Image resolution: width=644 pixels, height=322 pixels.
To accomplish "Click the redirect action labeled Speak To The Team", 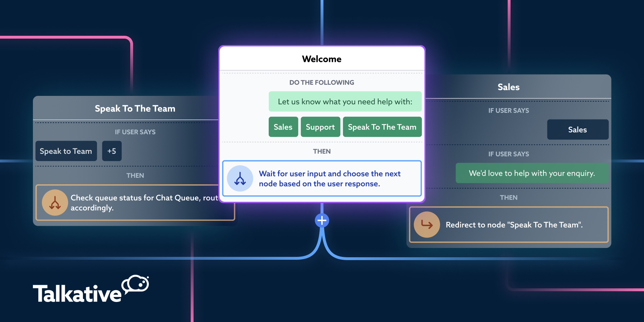I will pyautogui.click(x=514, y=225).
